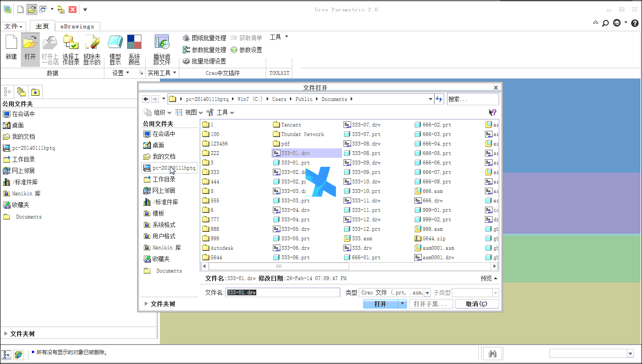Switch to the 主页 ribbon tab

42,27
